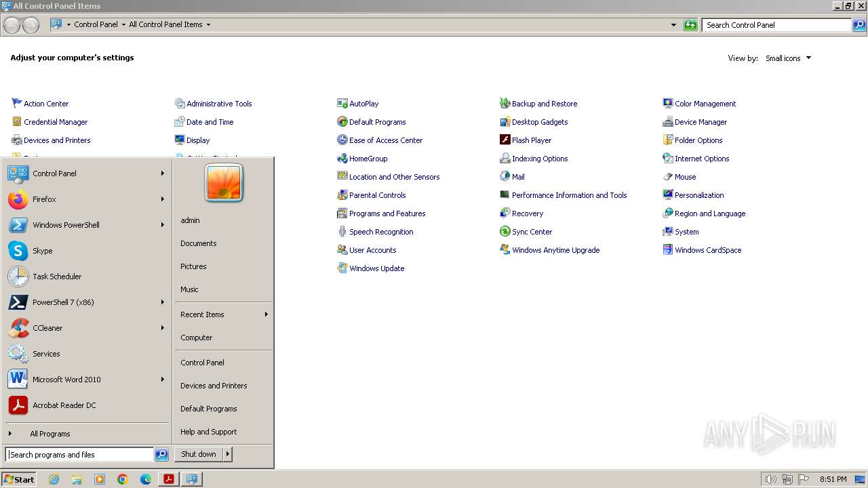Viewport: 868px width, 488px height.
Task: Open the Default Programs control panel icon
Action: coord(342,122)
